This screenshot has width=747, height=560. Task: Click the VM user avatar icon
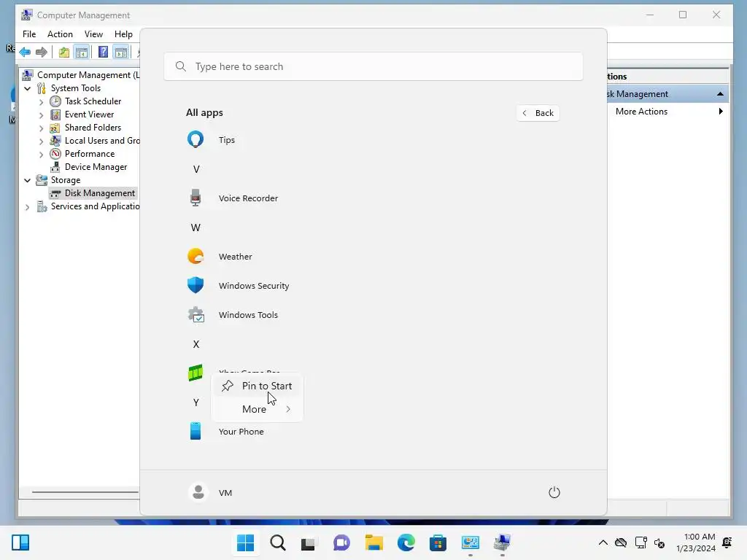point(198,492)
